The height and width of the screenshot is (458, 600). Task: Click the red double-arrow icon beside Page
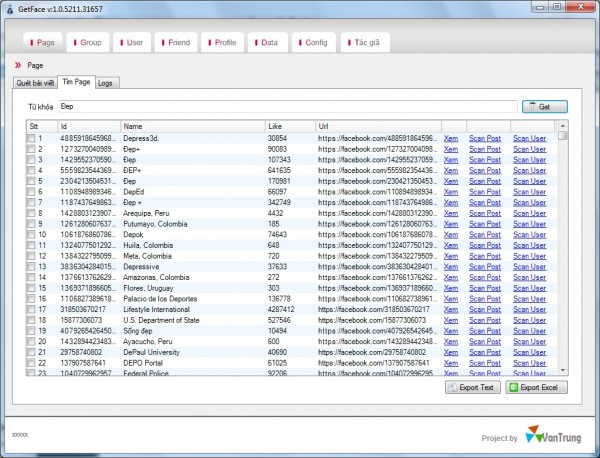[17, 64]
